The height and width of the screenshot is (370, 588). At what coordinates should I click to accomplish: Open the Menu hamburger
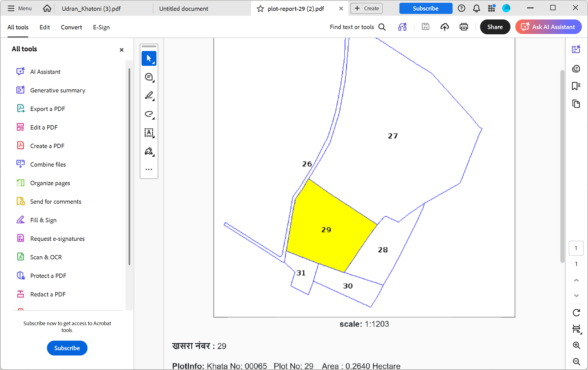coord(19,8)
